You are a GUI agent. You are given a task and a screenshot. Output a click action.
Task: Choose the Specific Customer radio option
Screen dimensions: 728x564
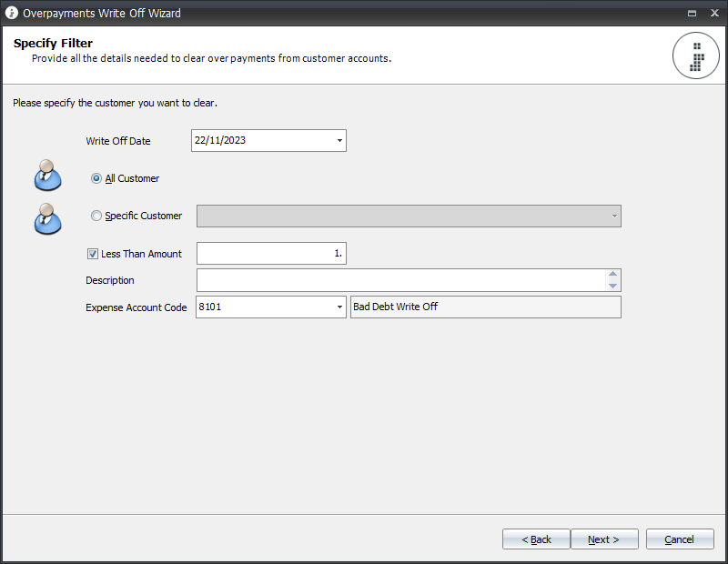point(96,216)
